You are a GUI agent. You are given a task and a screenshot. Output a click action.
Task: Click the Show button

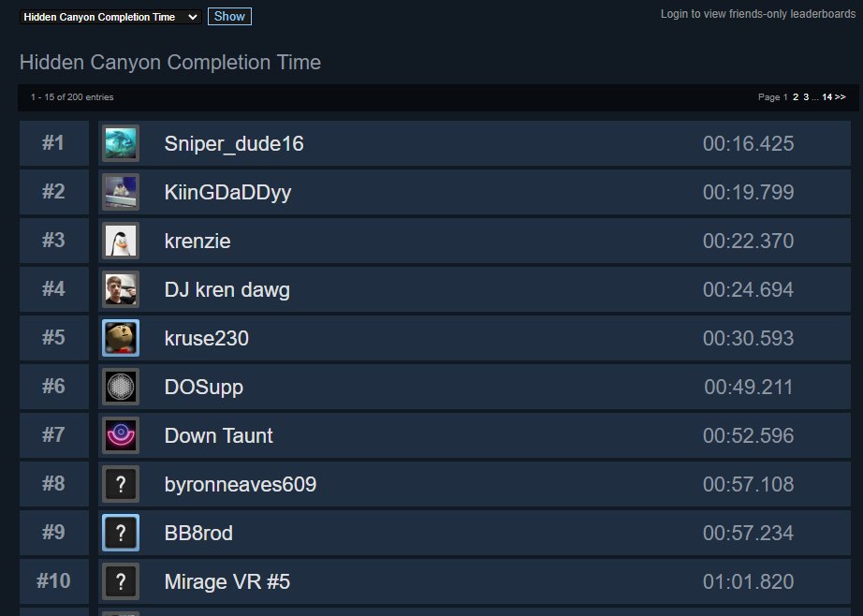pos(228,16)
